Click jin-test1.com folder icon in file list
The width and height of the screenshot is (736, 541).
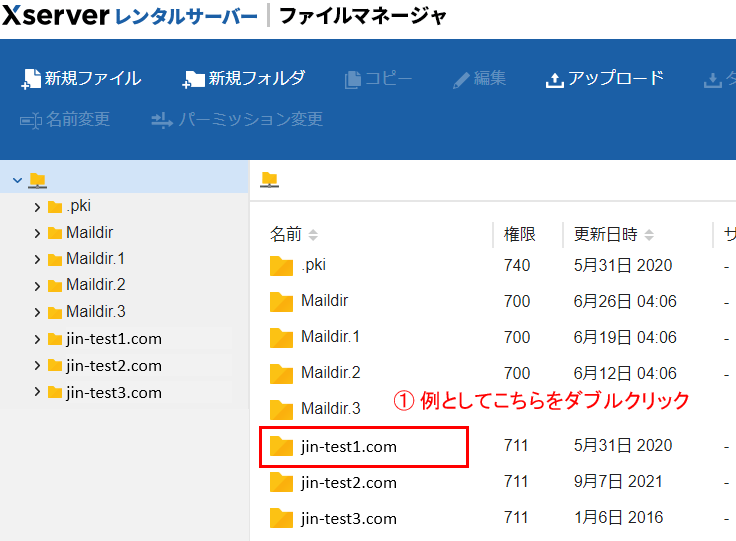(x=281, y=446)
